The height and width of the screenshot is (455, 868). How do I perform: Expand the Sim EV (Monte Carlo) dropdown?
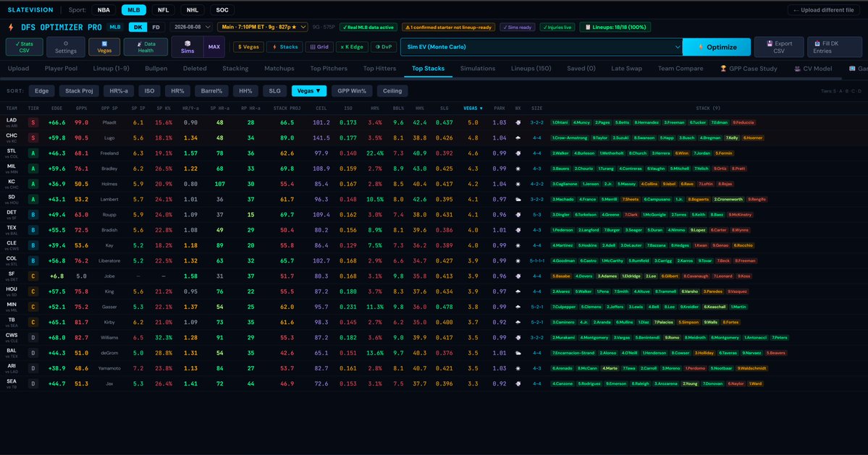tap(541, 47)
